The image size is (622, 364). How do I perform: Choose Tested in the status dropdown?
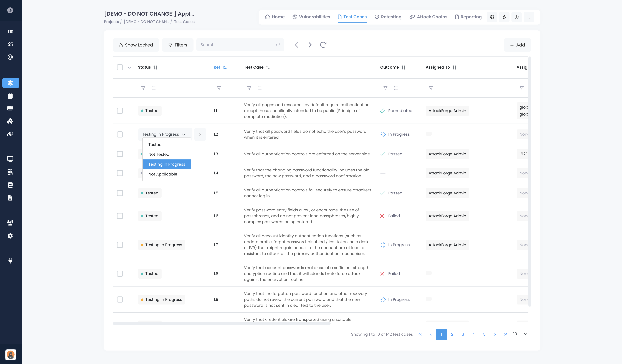167,145
